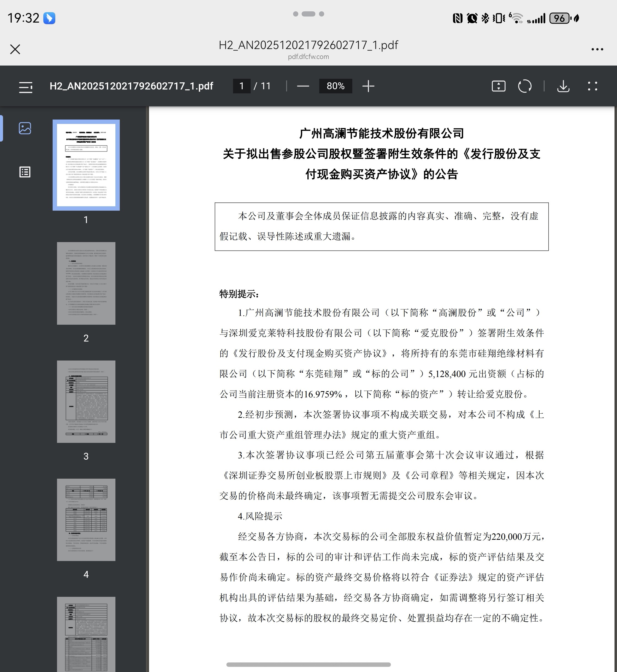Screen dimensions: 617x672
Task: Click the zoom in plus icon
Action: (368, 86)
